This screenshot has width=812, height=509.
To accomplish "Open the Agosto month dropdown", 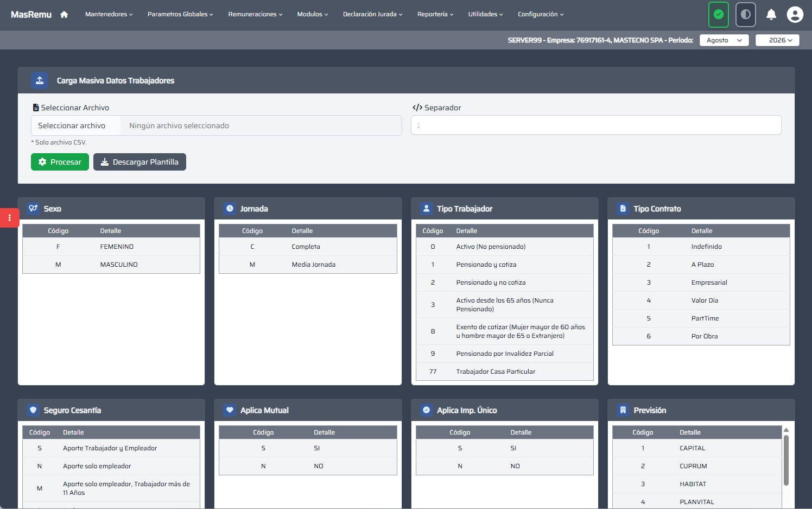I will tap(724, 40).
